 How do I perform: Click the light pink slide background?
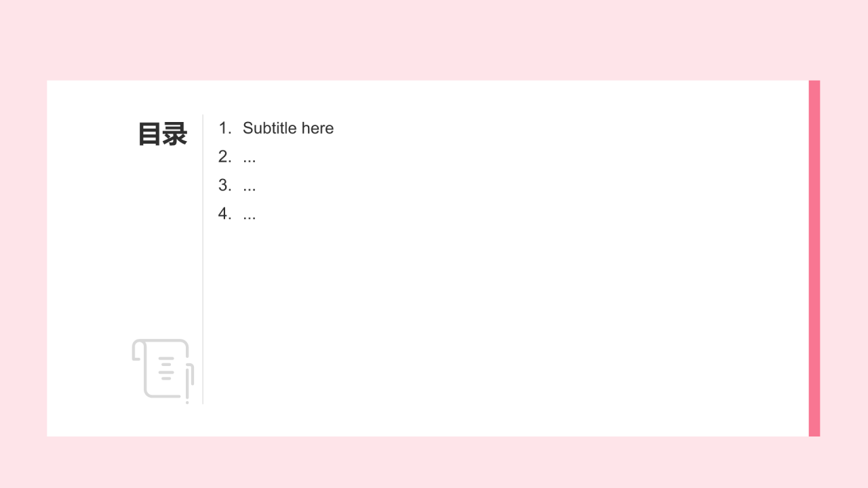coord(434,41)
